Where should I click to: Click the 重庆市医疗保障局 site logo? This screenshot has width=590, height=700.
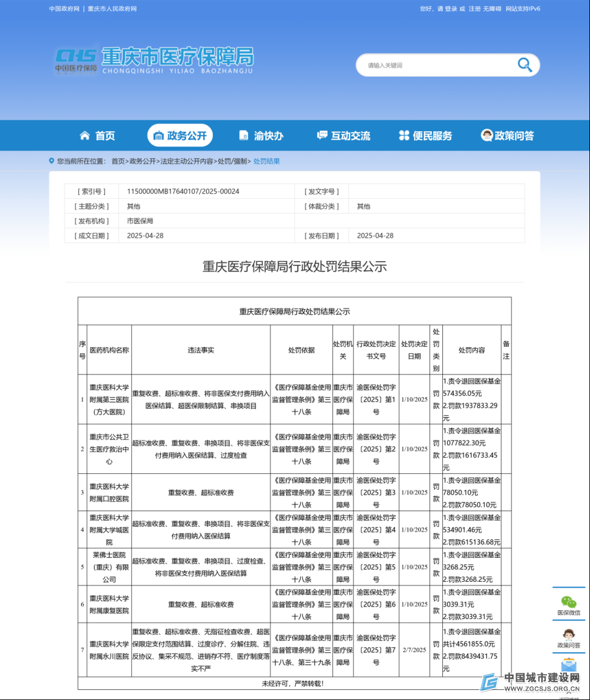click(154, 60)
